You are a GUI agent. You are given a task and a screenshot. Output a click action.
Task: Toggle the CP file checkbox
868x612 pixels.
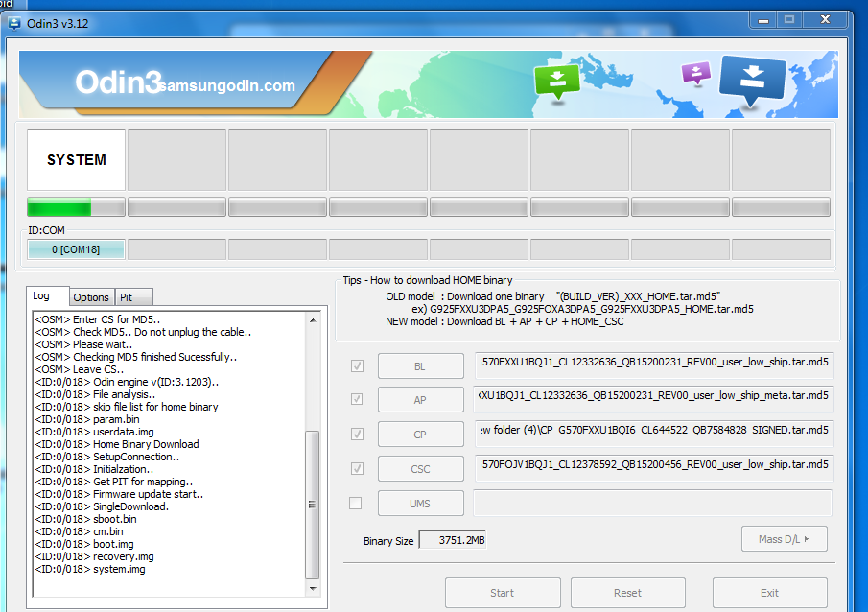pyautogui.click(x=357, y=435)
